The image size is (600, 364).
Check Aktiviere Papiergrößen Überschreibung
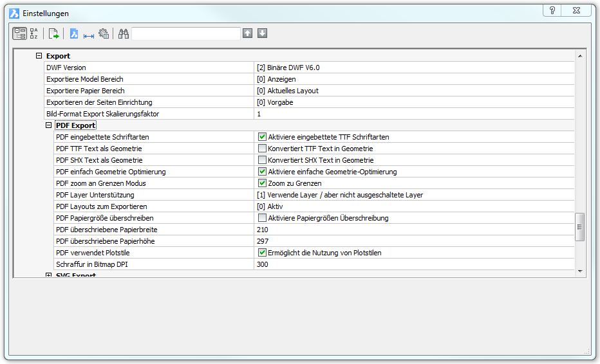click(x=262, y=218)
